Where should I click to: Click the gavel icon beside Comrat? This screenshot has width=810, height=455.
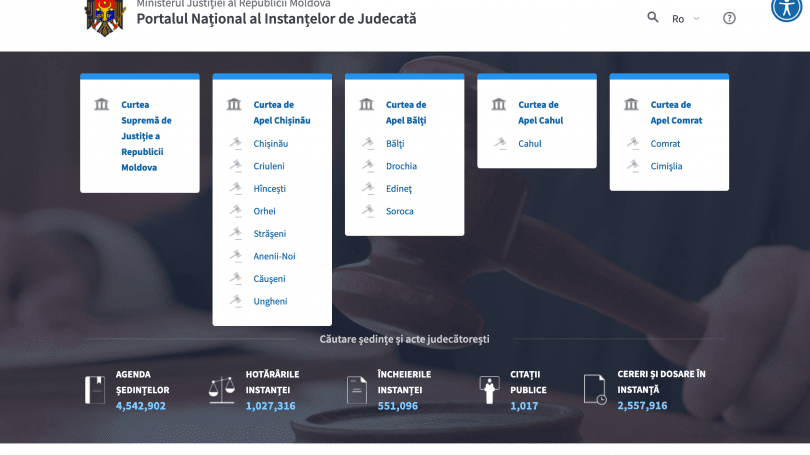pos(632,143)
